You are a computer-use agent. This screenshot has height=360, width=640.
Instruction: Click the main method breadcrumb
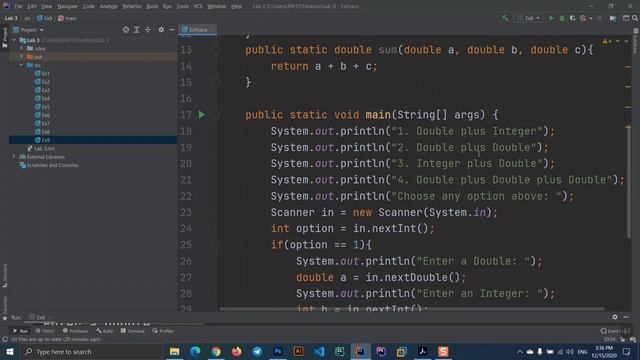click(x=67, y=18)
